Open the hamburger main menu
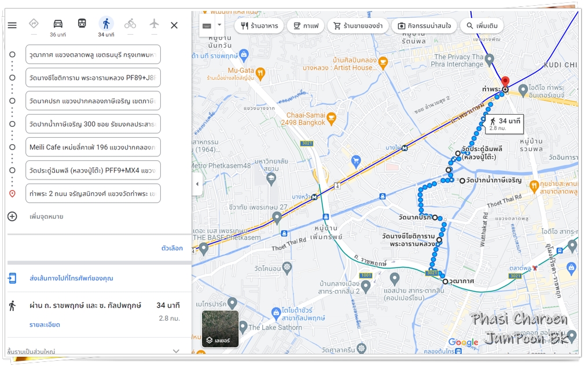 coord(12,25)
